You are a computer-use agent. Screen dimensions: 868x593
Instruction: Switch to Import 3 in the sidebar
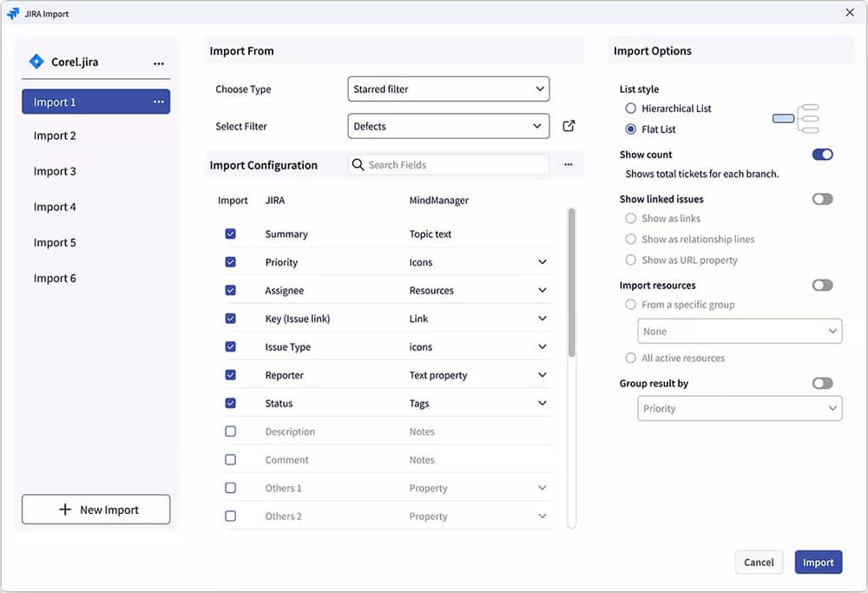(x=55, y=171)
